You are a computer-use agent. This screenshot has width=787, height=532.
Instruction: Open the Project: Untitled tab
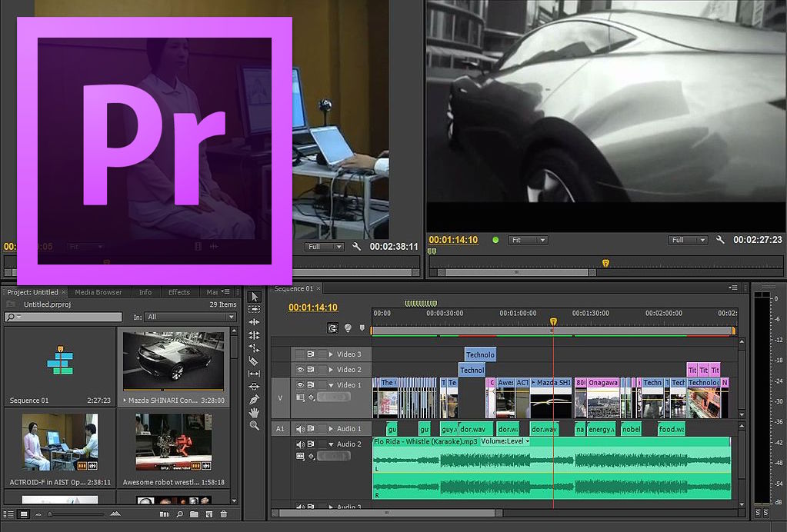[32, 292]
